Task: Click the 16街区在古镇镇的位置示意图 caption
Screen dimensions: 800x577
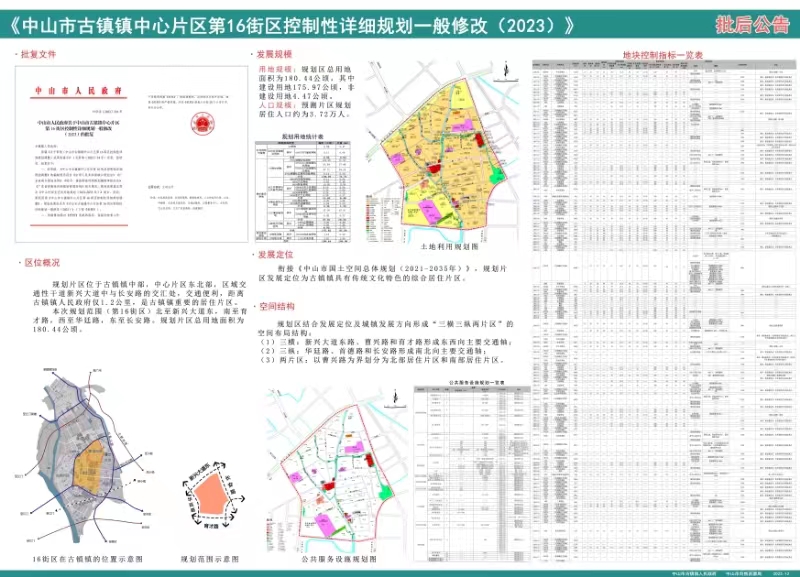Action: 87,559
